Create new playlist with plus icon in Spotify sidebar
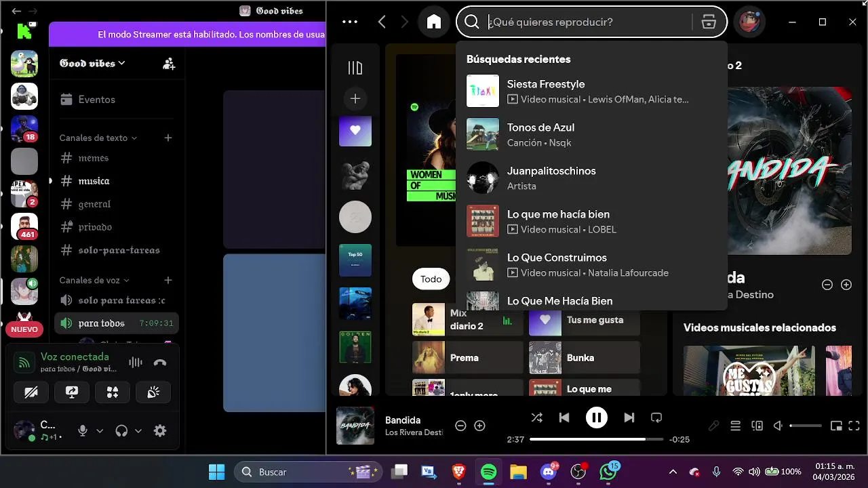Viewport: 868px width, 488px height. (355, 98)
